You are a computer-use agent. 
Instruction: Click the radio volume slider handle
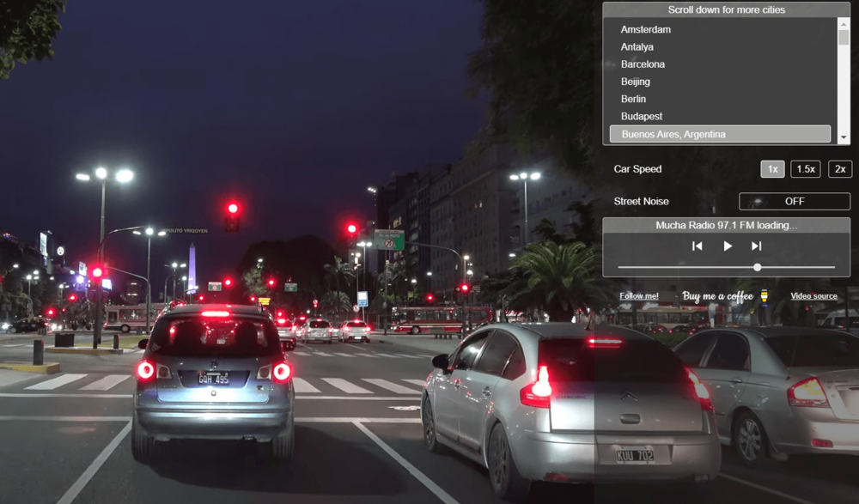(757, 267)
